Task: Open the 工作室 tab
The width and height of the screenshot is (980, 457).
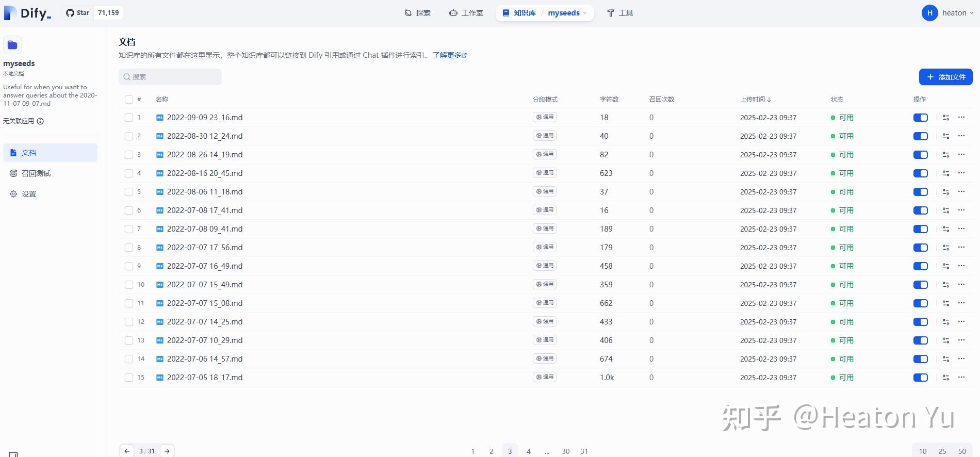Action: click(x=466, y=13)
